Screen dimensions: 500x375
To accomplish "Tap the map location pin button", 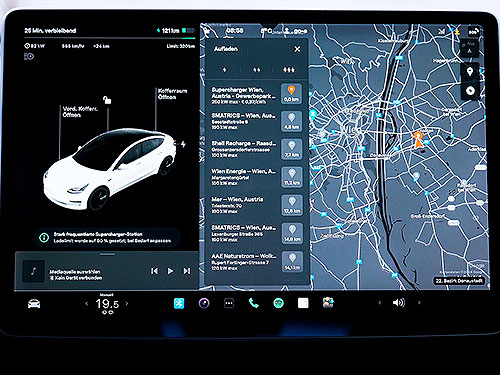I will 470,71.
